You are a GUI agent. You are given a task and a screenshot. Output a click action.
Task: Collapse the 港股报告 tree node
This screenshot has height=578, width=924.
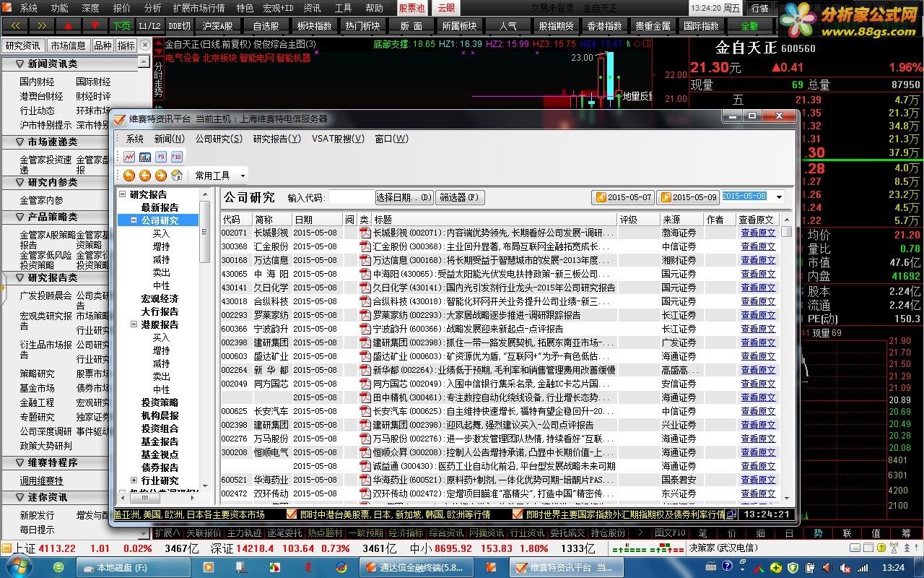point(134,324)
